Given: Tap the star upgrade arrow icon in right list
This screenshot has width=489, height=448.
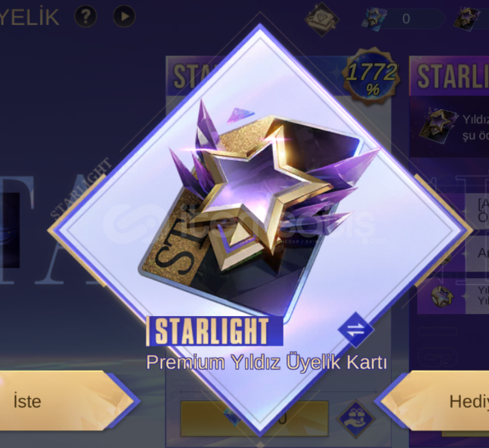Looking at the screenshot, I should (x=442, y=296).
